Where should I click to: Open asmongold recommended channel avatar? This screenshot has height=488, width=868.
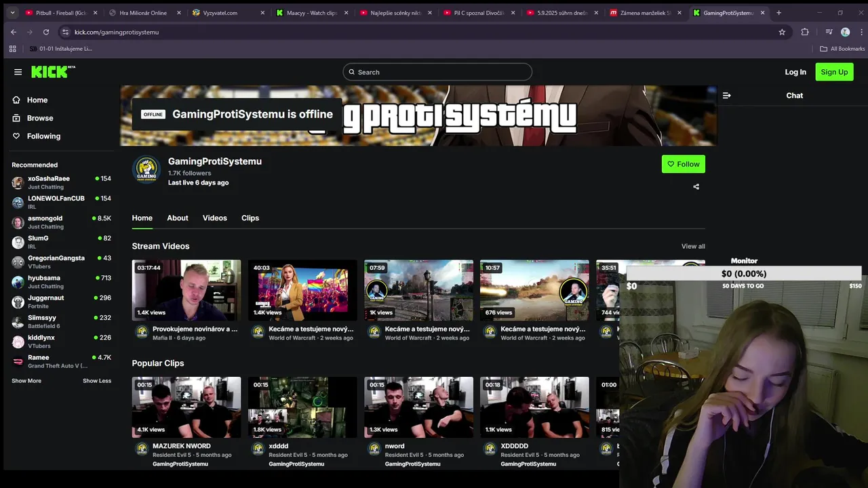(18, 222)
